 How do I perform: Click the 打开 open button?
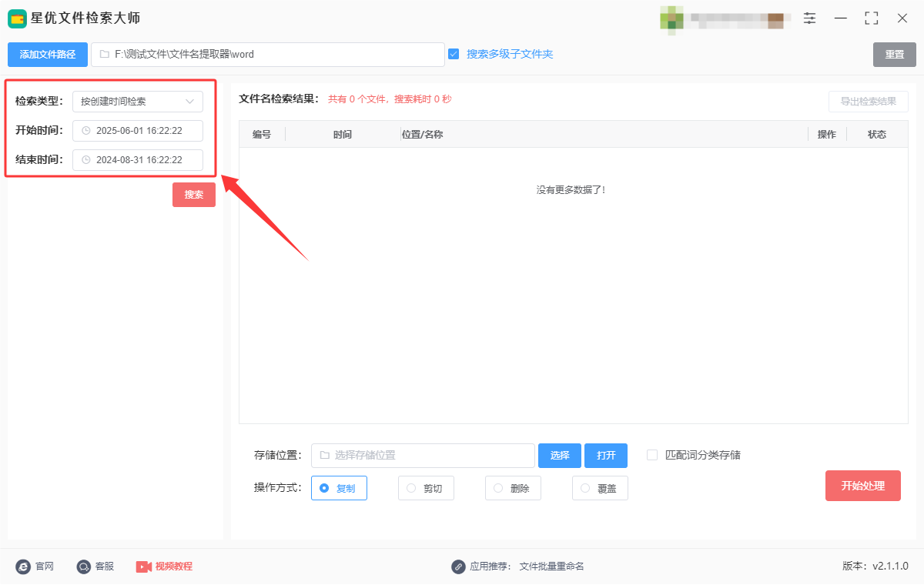[x=606, y=456]
